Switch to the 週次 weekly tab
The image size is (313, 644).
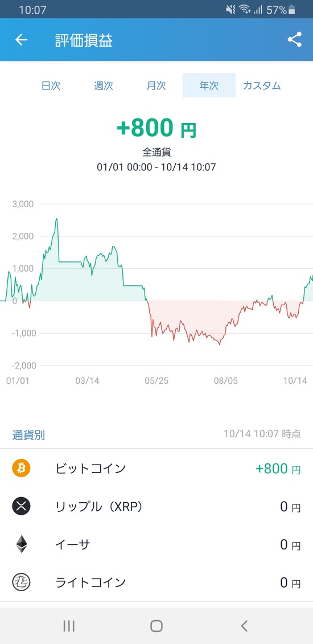point(104,85)
